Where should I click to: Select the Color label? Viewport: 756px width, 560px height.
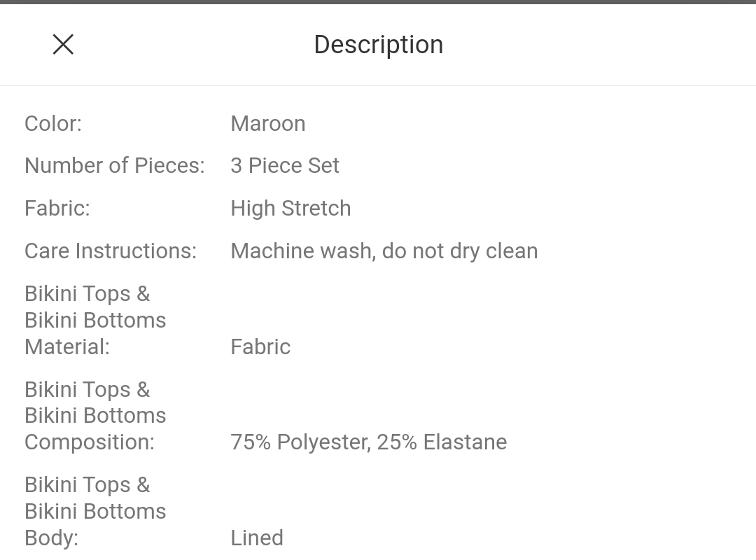53,123
